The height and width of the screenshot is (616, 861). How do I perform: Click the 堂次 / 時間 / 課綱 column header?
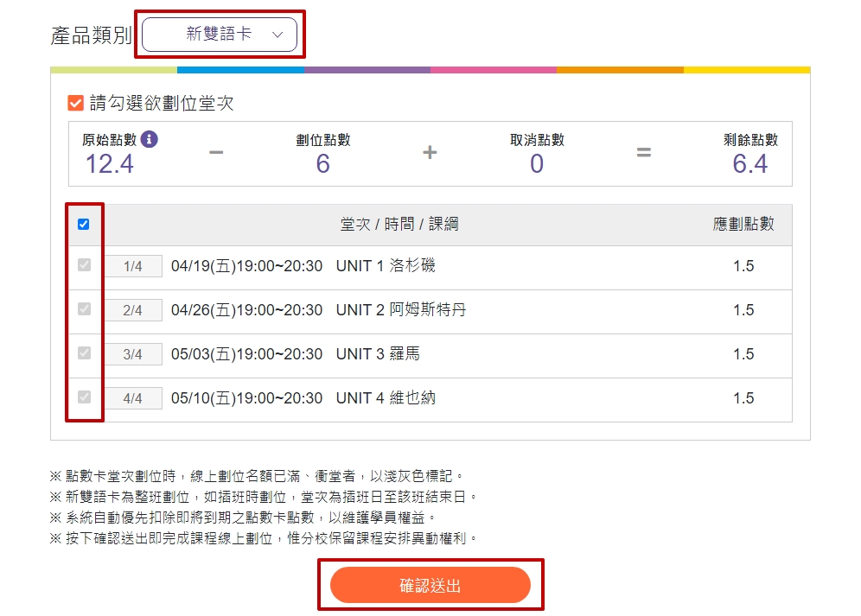pyautogui.click(x=399, y=224)
